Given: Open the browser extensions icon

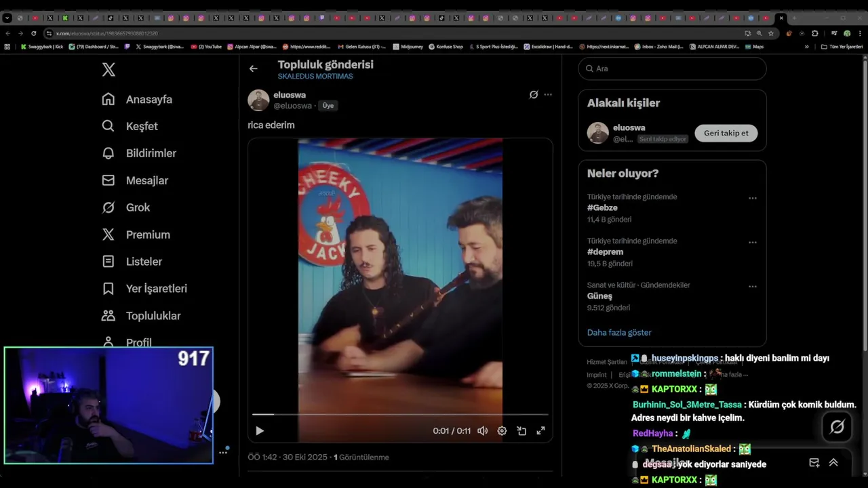Looking at the screenshot, I should [x=815, y=33].
